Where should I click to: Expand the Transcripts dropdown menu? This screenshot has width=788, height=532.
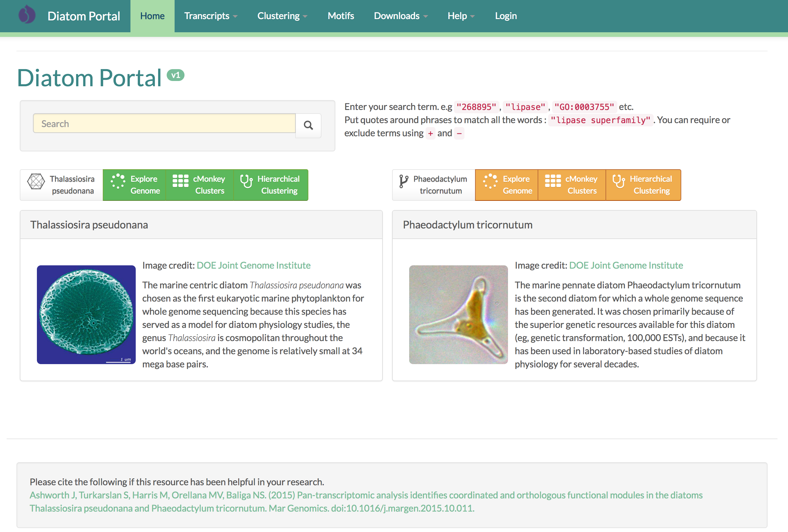211,16
